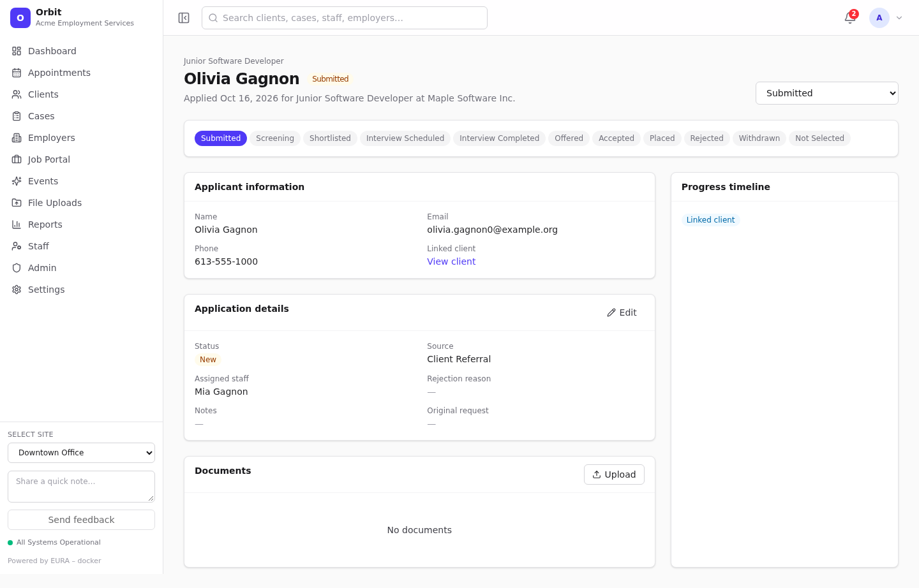Select the Interview Completed stage
The height and width of the screenshot is (588, 919).
pyautogui.click(x=499, y=138)
